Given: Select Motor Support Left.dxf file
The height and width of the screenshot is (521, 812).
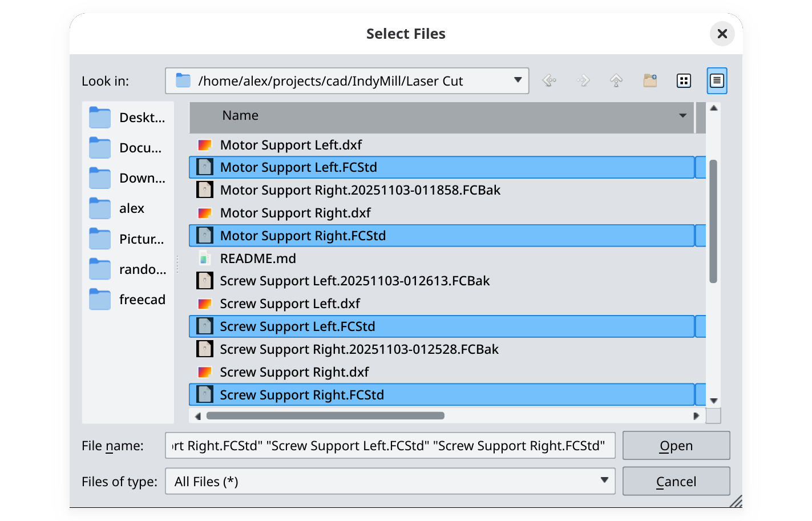Looking at the screenshot, I should click(x=290, y=145).
